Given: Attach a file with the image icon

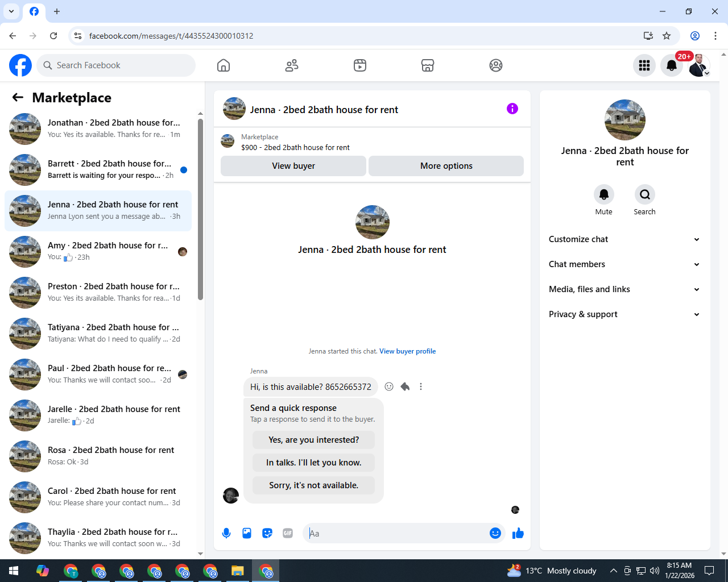Looking at the screenshot, I should point(247,533).
